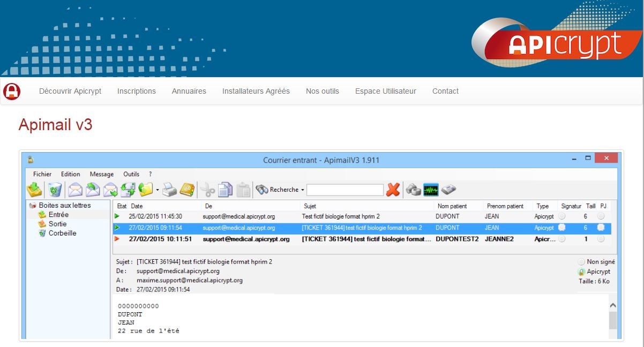The width and height of the screenshot is (644, 347).
Task: Click PJ indicator of DUPONTEST2 message row
Action: coord(601,239)
